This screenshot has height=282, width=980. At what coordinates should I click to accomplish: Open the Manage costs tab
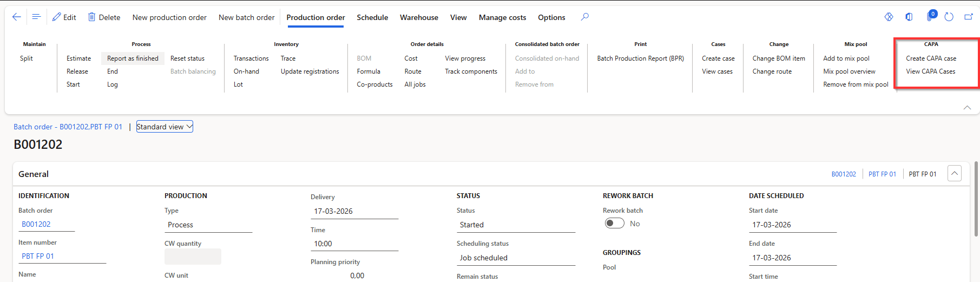pyautogui.click(x=502, y=17)
